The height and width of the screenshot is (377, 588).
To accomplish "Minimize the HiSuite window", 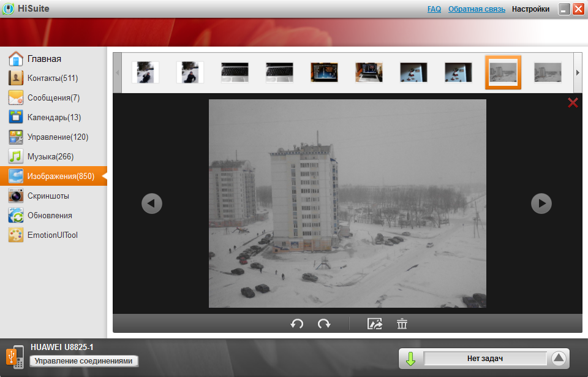I will point(564,9).
